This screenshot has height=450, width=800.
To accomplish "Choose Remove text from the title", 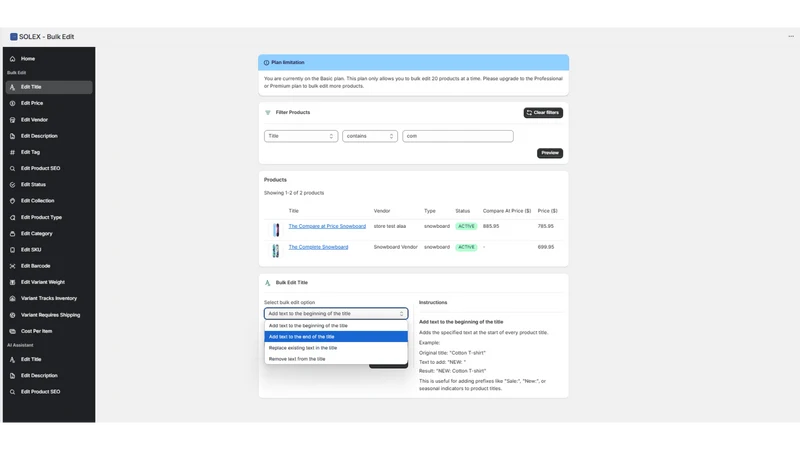I will [x=336, y=359].
